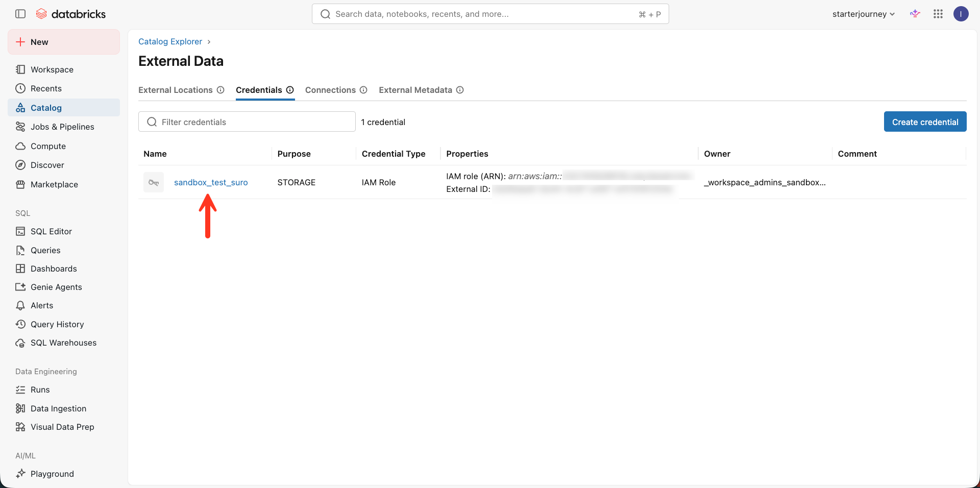Click the Playground sparkle icon
980x488 pixels.
point(20,474)
